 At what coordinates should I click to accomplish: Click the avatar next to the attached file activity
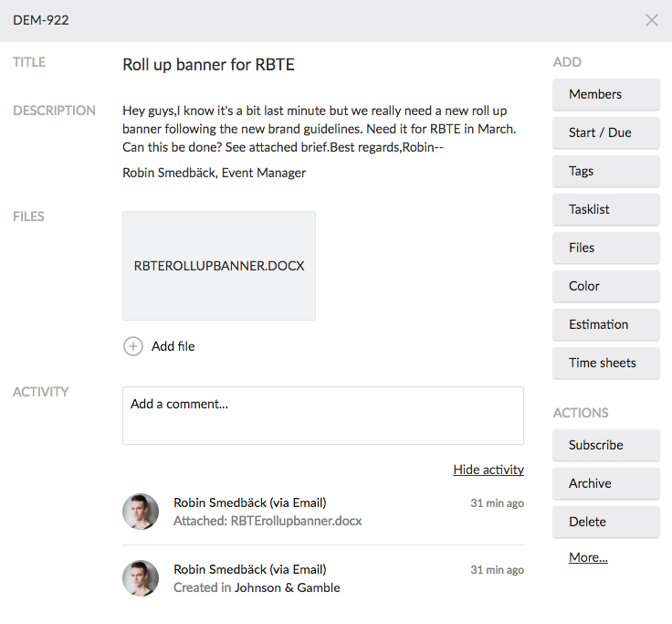(141, 512)
